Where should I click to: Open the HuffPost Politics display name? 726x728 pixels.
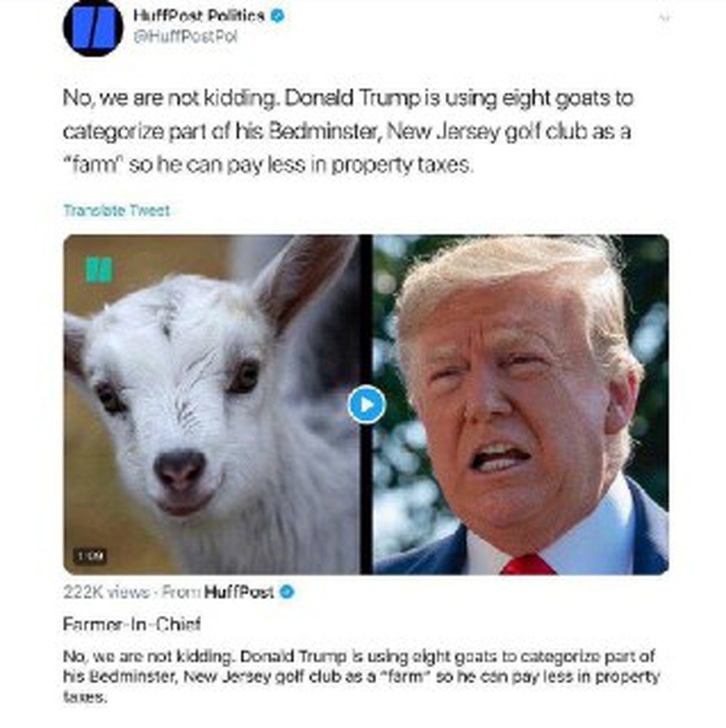coord(198,16)
